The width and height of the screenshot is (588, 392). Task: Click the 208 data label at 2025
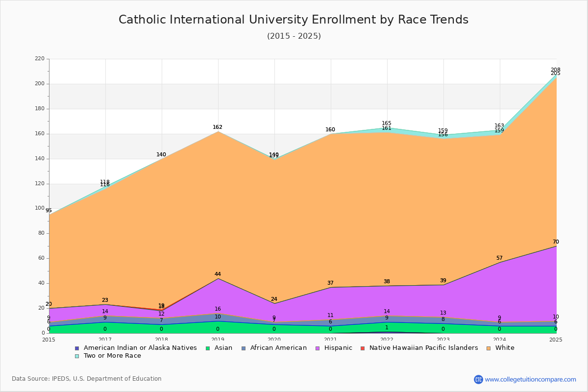pyautogui.click(x=556, y=70)
